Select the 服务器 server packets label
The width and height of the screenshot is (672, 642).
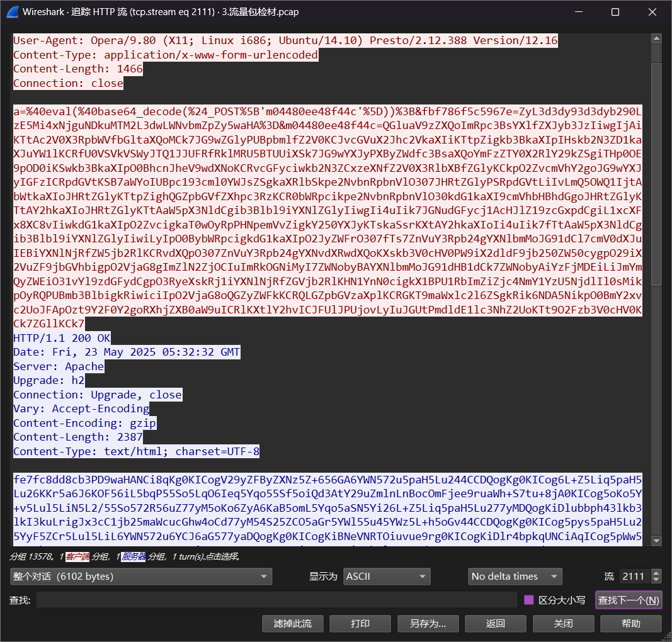134,556
